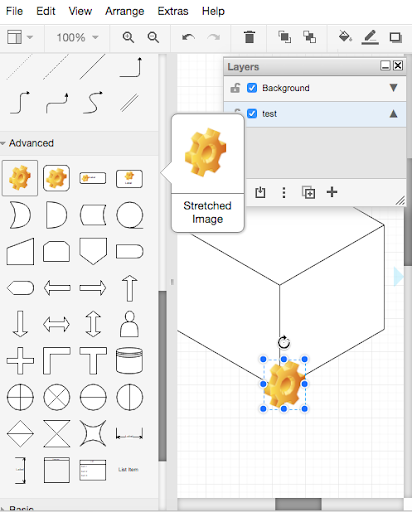The height and width of the screenshot is (512, 412).
Task: Open the view layout panel dropdown
Action: coord(20,37)
